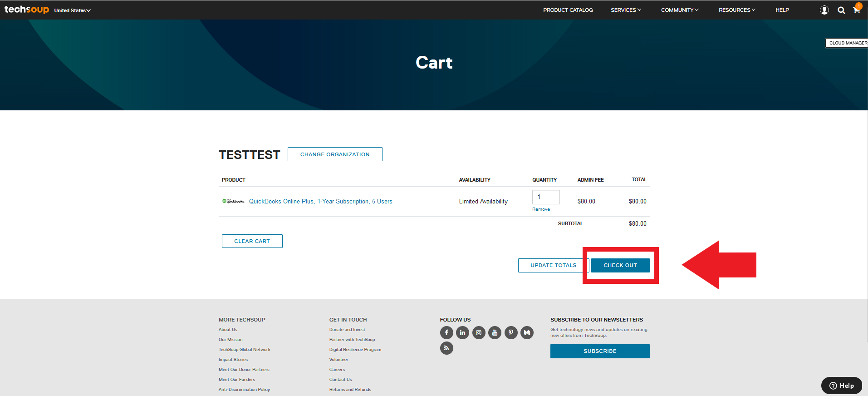Open Careers footer link
The height and width of the screenshot is (396, 868).
click(x=337, y=370)
